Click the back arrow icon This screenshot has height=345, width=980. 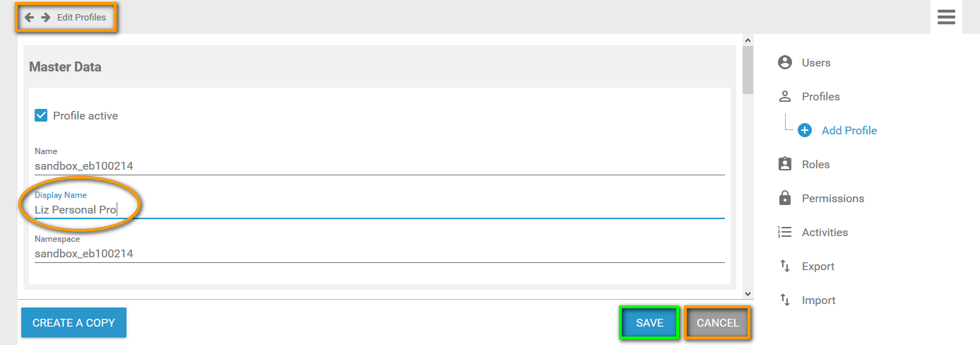[x=29, y=18]
